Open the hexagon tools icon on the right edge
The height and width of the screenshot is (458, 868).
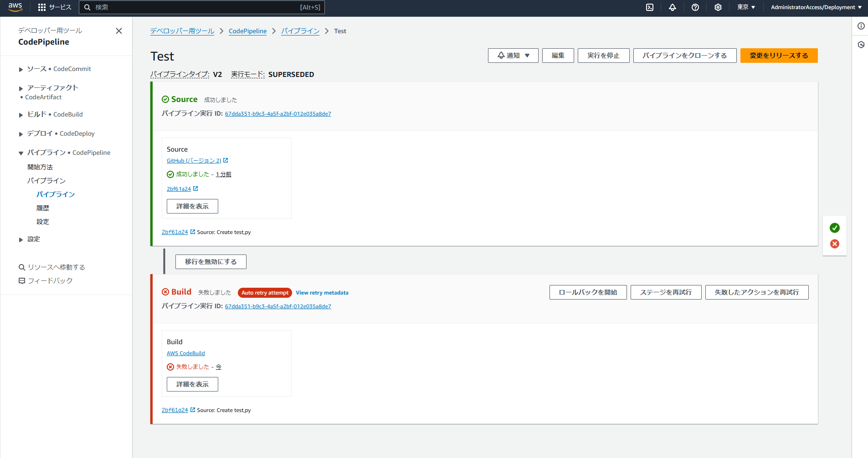point(861,45)
